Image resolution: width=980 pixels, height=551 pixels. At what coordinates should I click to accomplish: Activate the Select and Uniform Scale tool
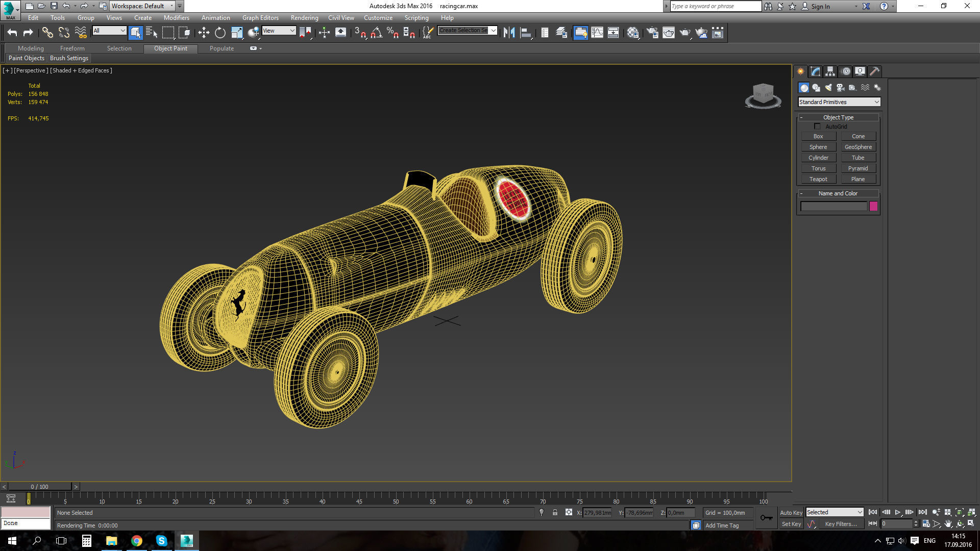pos(237,33)
